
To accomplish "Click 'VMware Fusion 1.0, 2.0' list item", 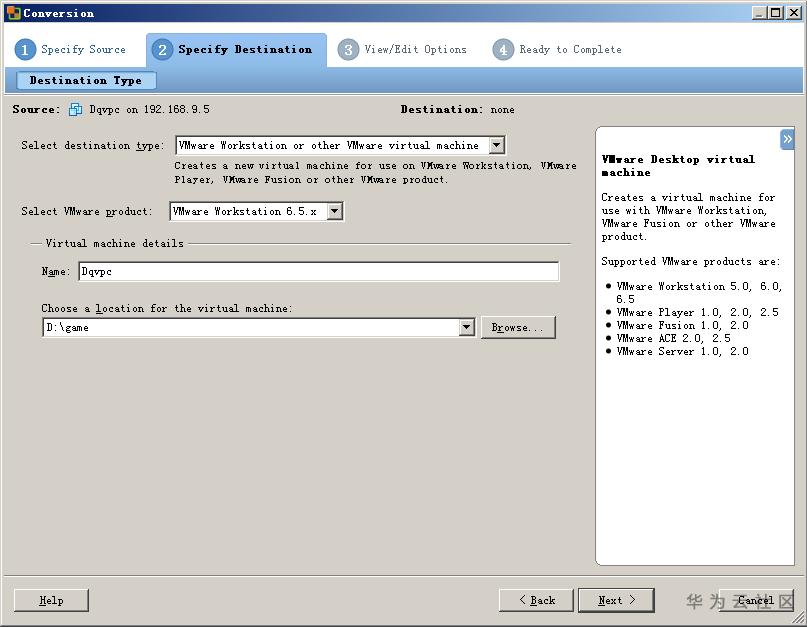I will point(682,325).
